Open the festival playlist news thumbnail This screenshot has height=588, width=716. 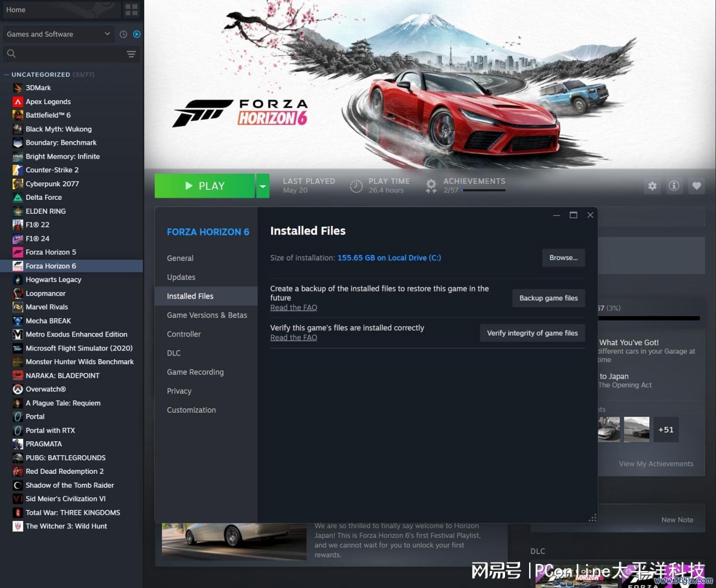tap(234, 542)
